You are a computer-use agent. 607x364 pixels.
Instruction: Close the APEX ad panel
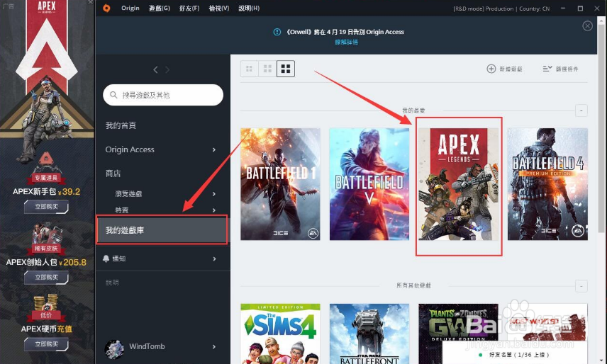[90, 2]
